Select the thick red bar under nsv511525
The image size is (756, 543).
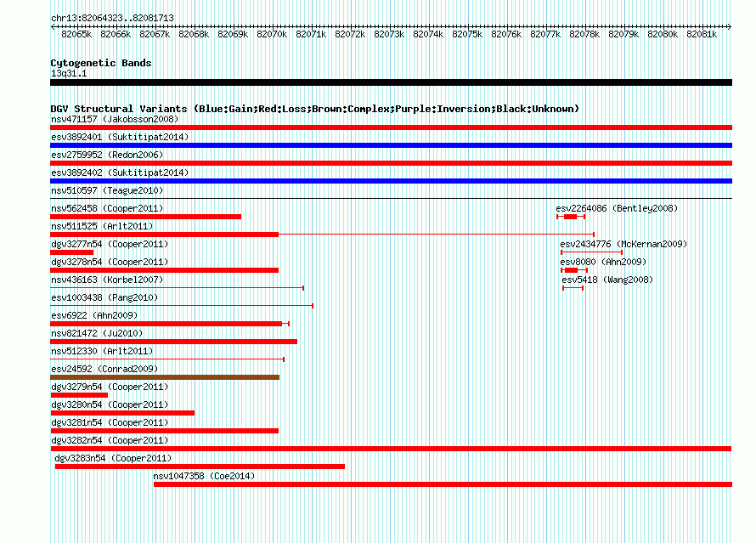pyautogui.click(x=165, y=235)
